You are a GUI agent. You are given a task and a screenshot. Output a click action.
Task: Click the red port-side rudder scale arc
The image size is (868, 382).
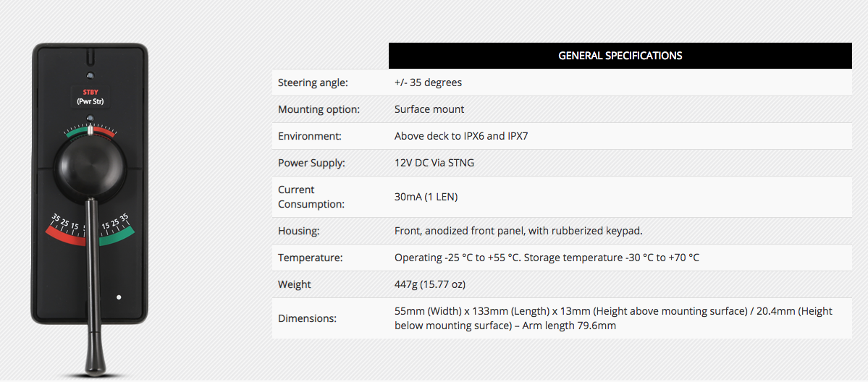[x=64, y=234]
